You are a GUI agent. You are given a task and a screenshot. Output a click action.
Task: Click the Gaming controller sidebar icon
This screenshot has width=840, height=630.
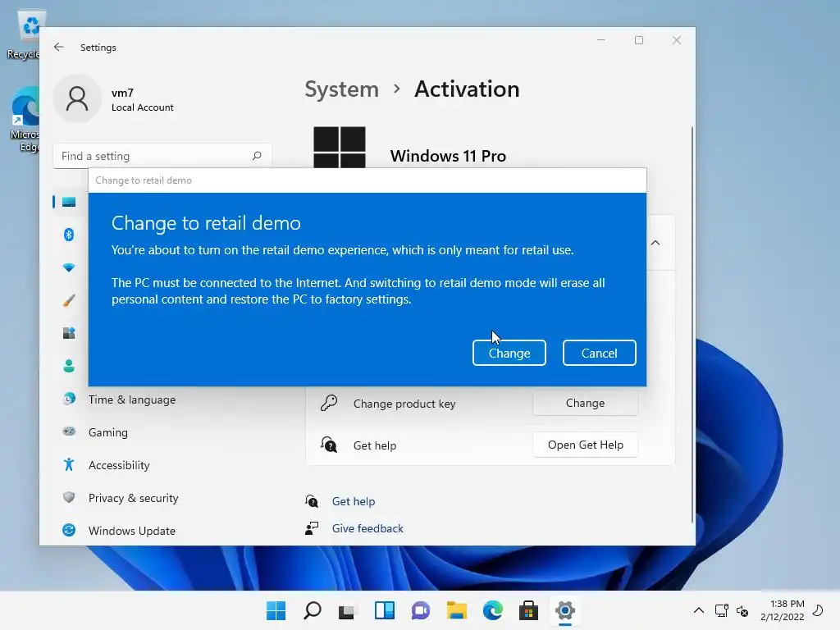coord(69,431)
